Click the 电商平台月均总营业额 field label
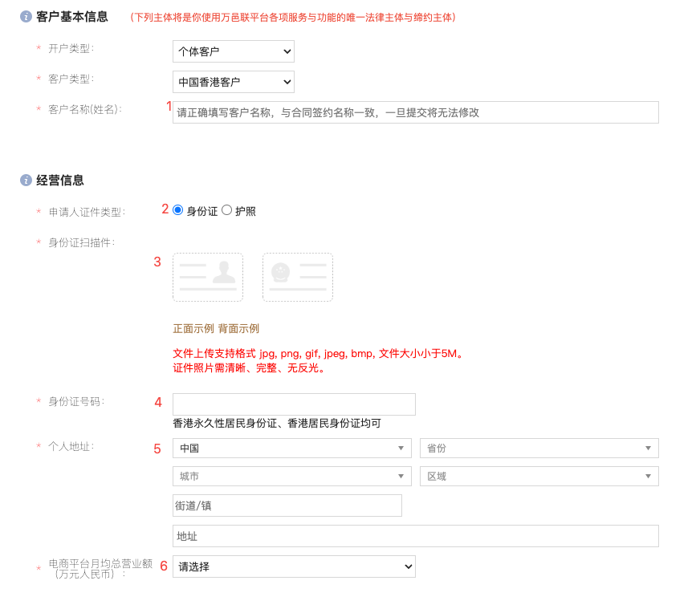This screenshot has width=700, height=605. pyautogui.click(x=100, y=569)
